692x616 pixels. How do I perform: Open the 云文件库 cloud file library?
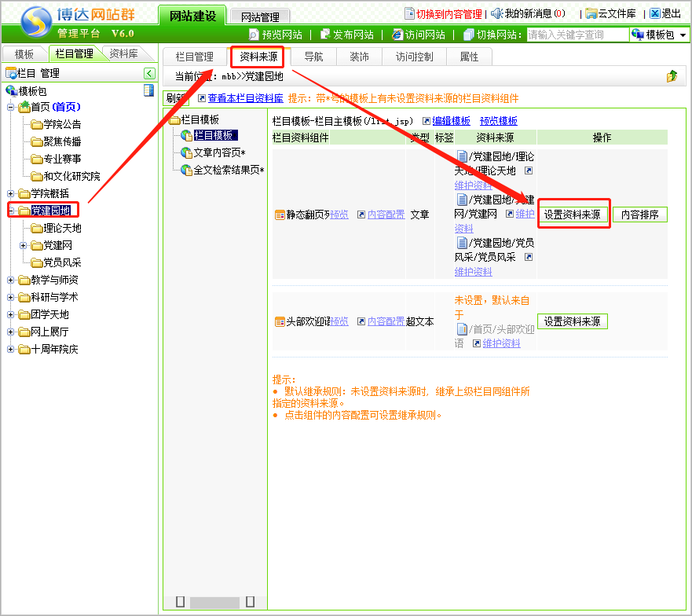click(591, 13)
